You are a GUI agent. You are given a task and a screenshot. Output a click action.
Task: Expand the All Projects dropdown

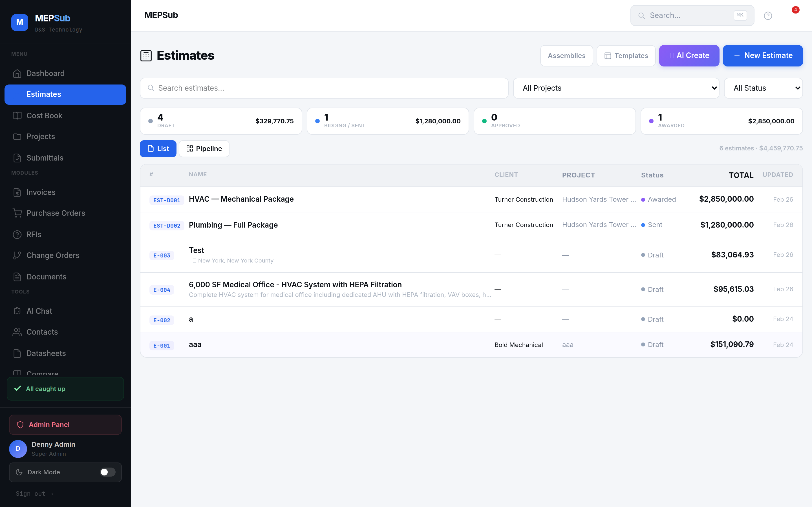pyautogui.click(x=616, y=88)
